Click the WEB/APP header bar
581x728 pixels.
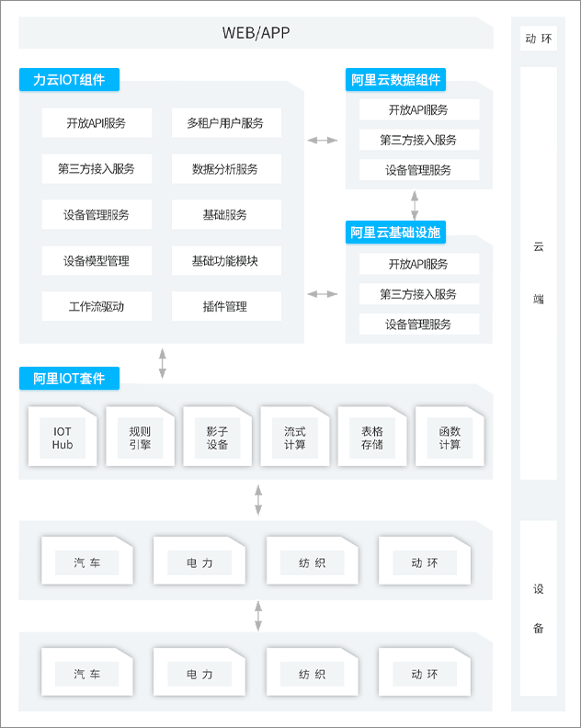tap(256, 33)
